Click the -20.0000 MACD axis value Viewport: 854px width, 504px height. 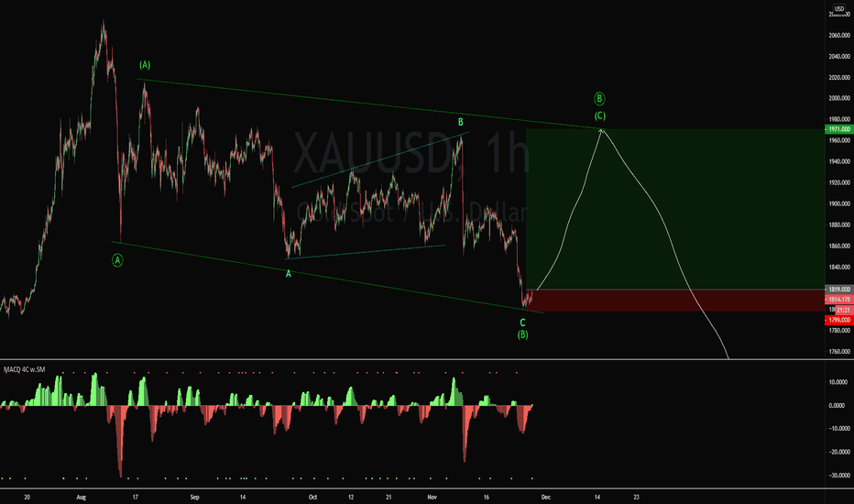838,453
